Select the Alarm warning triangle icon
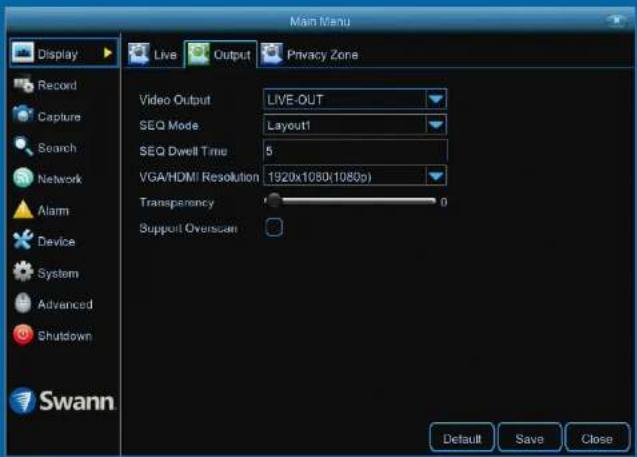 pyautogui.click(x=23, y=210)
